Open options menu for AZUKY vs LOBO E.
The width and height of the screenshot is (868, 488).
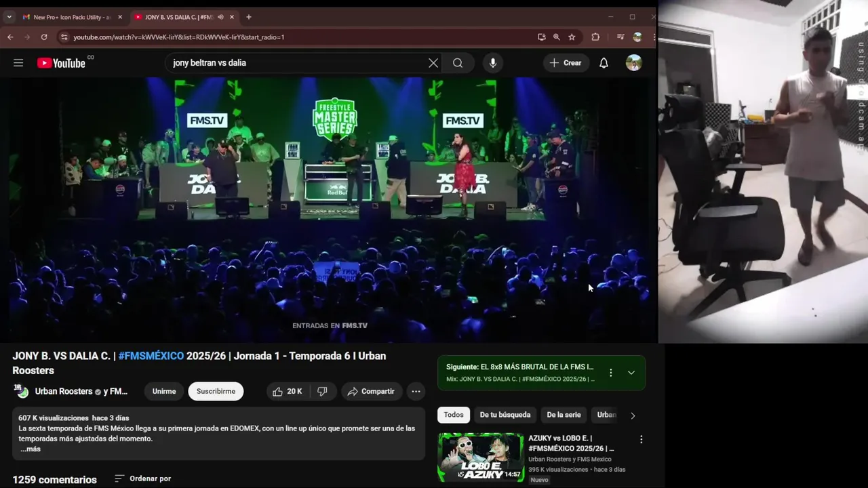coord(641,439)
